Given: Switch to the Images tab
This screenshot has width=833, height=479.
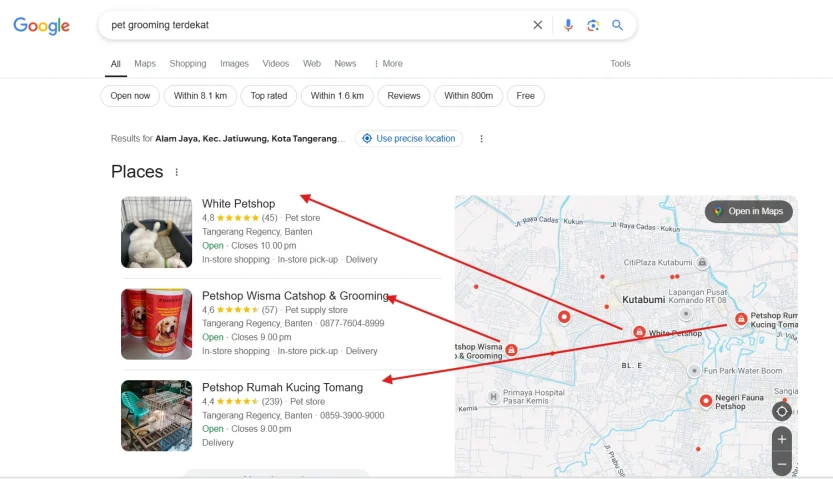Looking at the screenshot, I should (x=234, y=64).
